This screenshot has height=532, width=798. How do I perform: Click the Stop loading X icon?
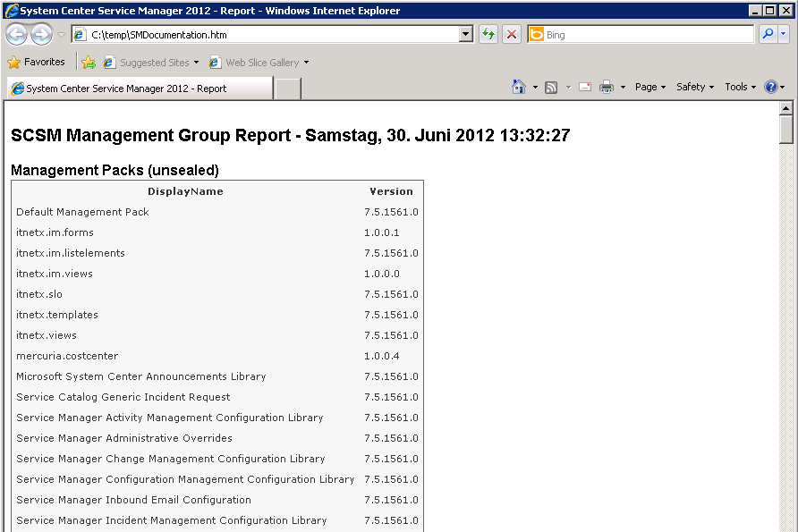click(512, 35)
